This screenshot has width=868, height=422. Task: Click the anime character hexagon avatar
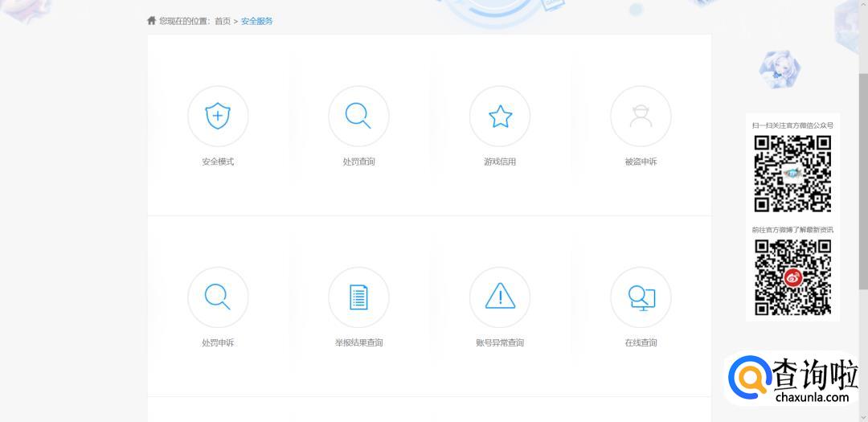[780, 69]
